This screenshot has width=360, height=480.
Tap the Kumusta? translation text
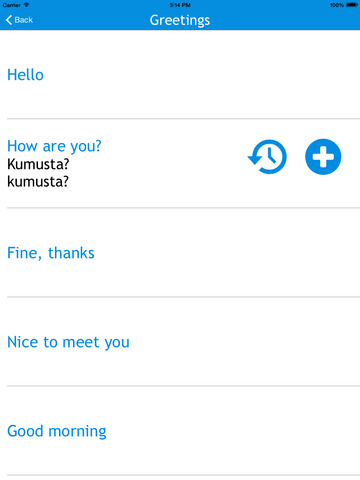tap(38, 164)
